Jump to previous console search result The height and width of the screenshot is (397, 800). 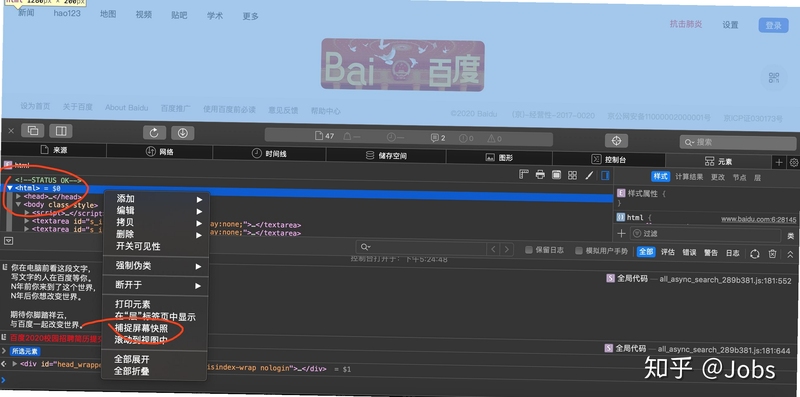[x=493, y=249]
